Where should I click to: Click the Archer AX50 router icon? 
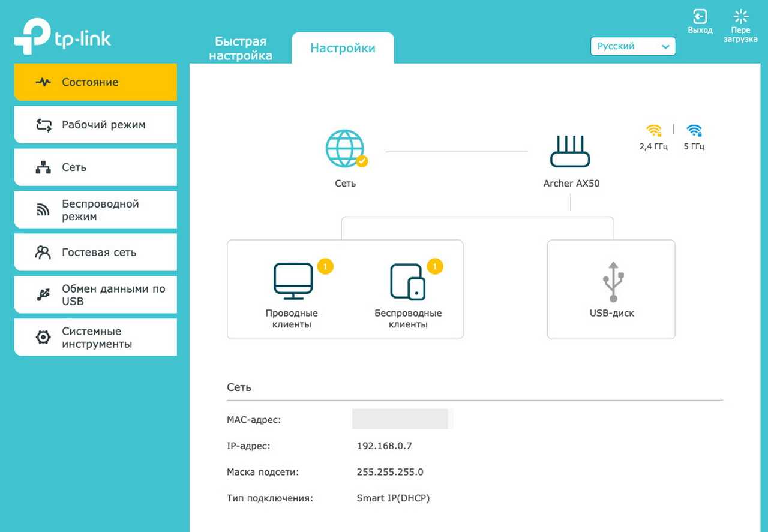[x=571, y=152]
